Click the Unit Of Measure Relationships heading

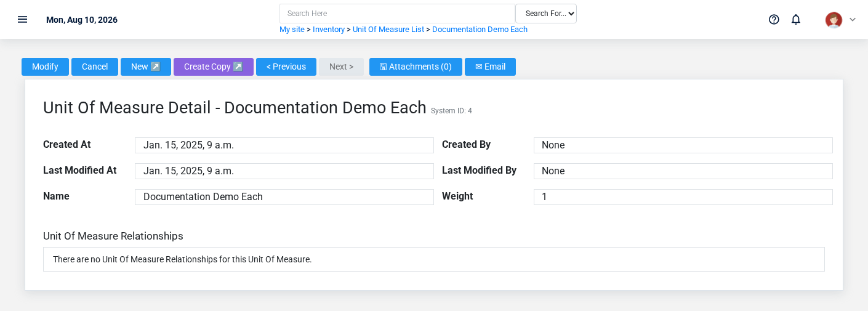click(x=113, y=236)
